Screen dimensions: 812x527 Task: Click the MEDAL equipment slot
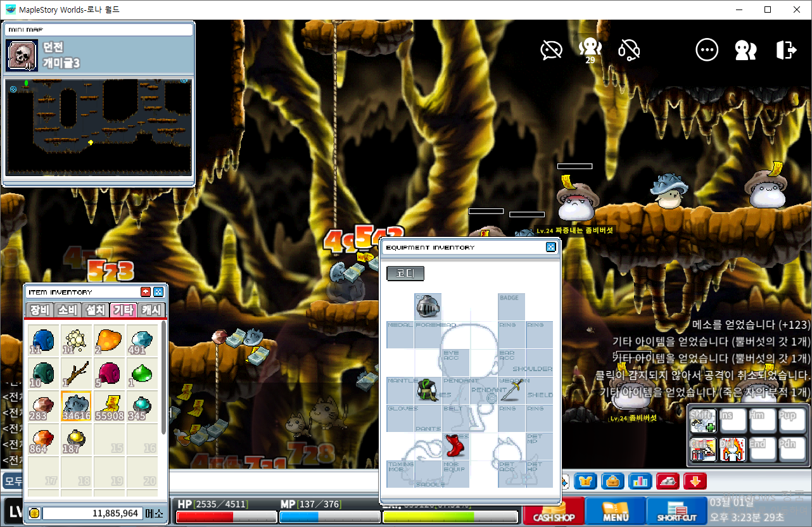click(400, 334)
